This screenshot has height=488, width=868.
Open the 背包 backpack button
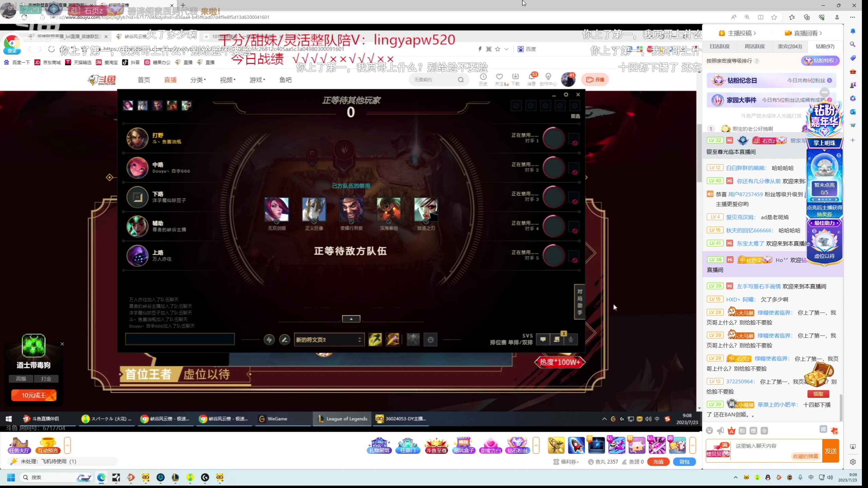coord(685,462)
